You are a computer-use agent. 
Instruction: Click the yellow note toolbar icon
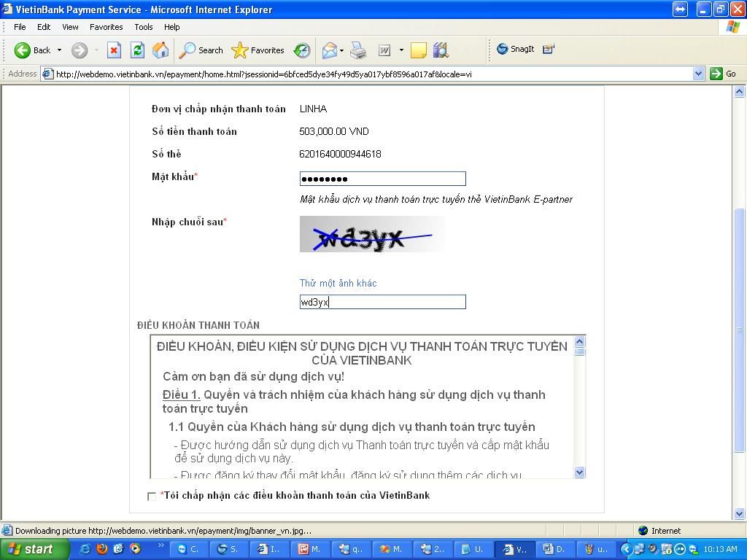point(418,50)
